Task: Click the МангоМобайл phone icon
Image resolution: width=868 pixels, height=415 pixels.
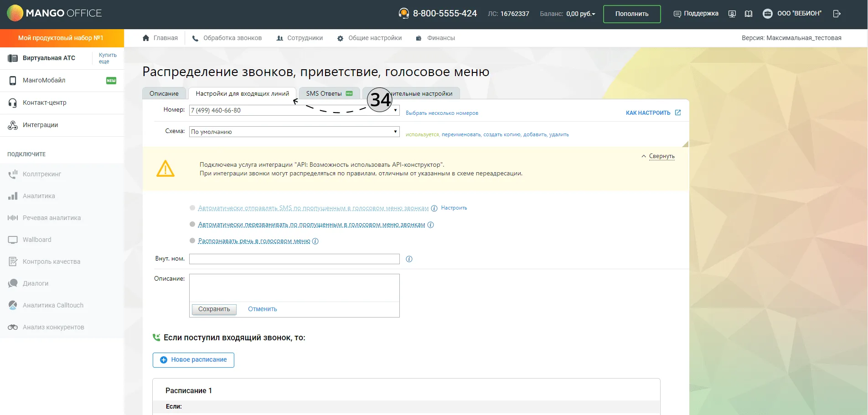Action: (x=13, y=81)
